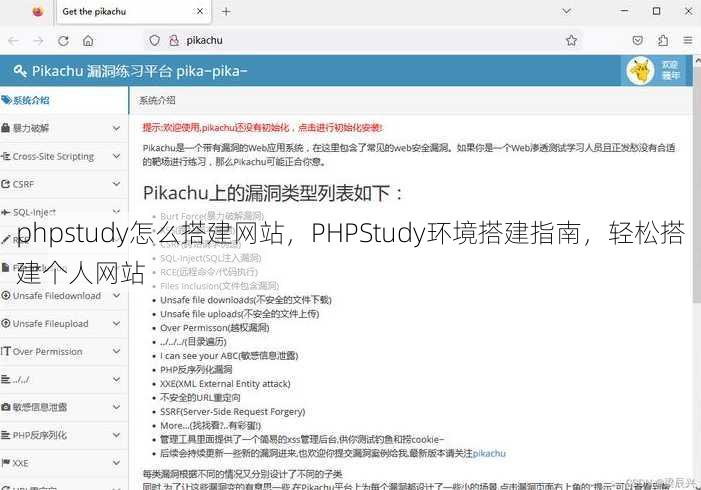Expand the Unsafe Filedownload chevron
This screenshot has width=701, height=490.
coord(116,296)
